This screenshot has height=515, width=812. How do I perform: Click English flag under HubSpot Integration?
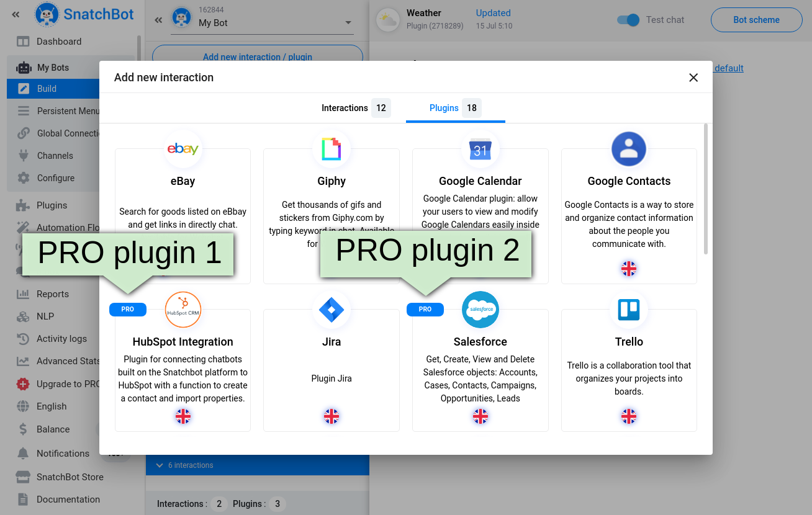pyautogui.click(x=183, y=416)
